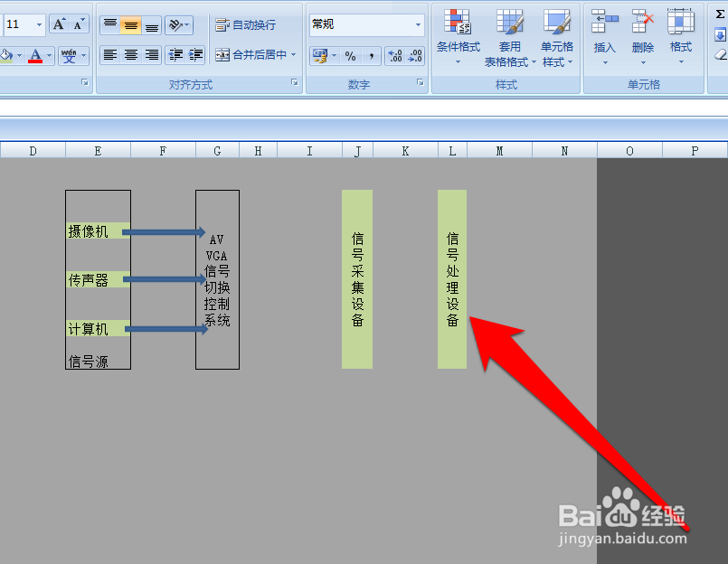
Task: Select the AV VGA 信号切换控制系统 box
Action: [x=217, y=279]
